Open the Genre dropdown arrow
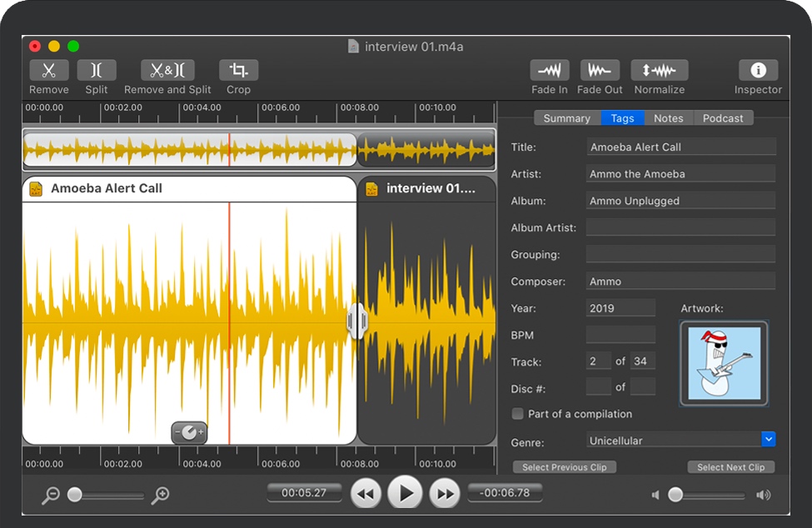 768,439
